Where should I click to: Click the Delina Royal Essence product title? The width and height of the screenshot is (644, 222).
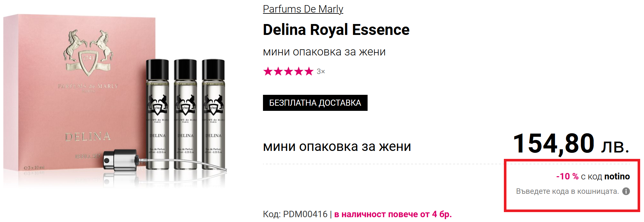point(336,30)
